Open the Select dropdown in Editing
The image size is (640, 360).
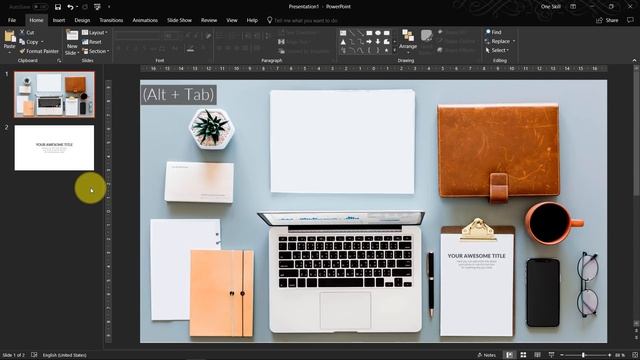pyautogui.click(x=497, y=50)
